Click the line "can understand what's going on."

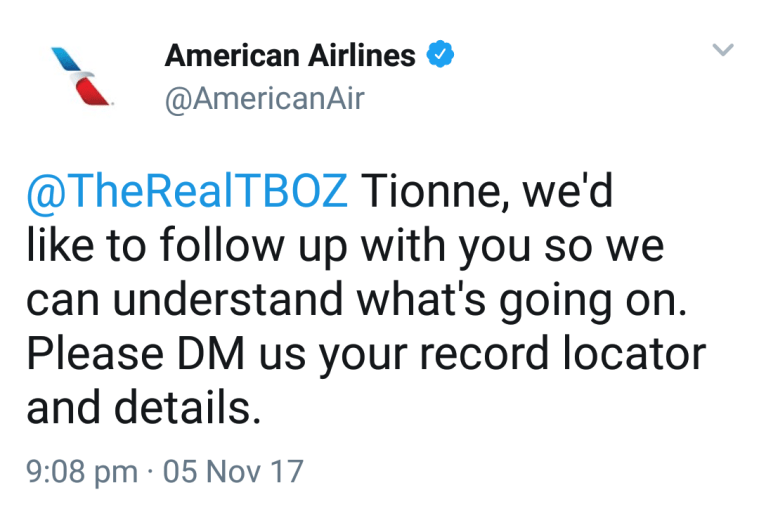(x=357, y=300)
